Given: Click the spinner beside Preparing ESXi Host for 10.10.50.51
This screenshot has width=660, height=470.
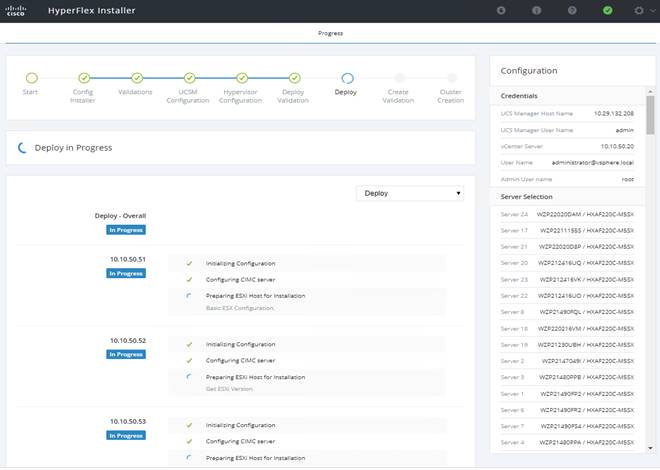Looking at the screenshot, I should pyautogui.click(x=189, y=296).
